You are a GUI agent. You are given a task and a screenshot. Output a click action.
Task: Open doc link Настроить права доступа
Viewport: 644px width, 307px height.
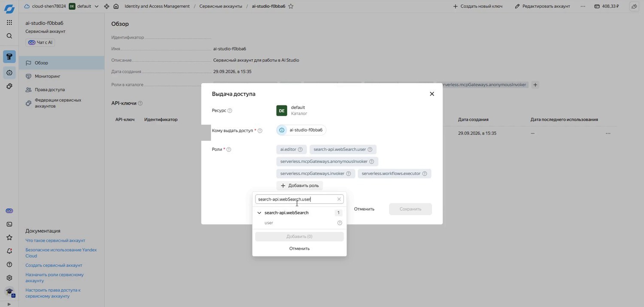coord(53,293)
